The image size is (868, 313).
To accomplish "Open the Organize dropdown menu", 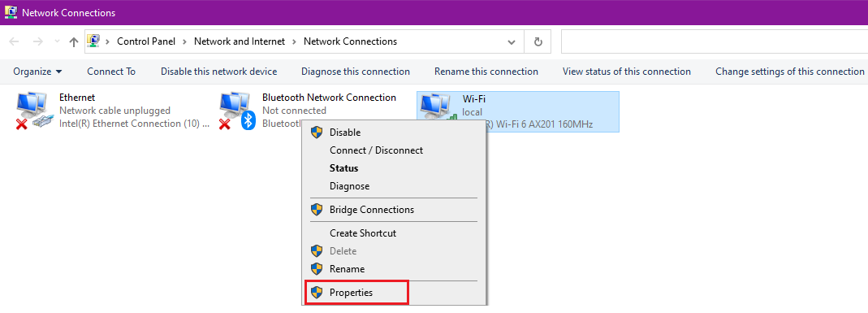I will (37, 72).
